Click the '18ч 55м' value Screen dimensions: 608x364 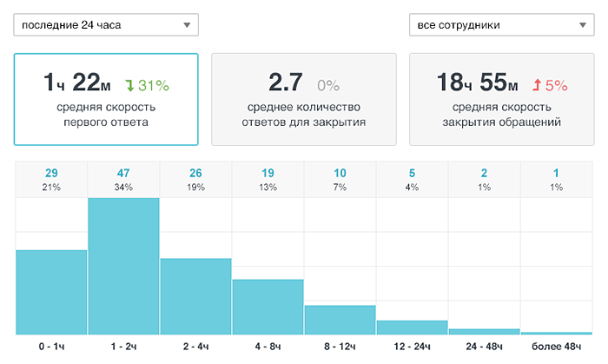click(478, 83)
